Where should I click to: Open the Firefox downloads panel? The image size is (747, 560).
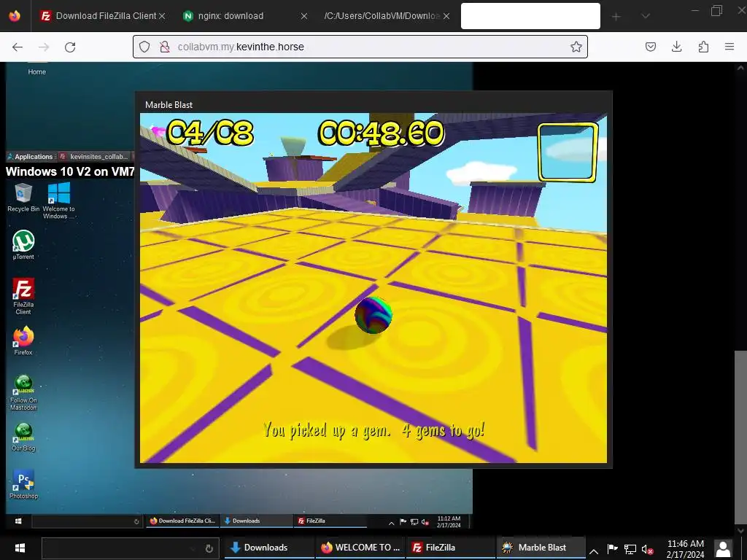(676, 47)
